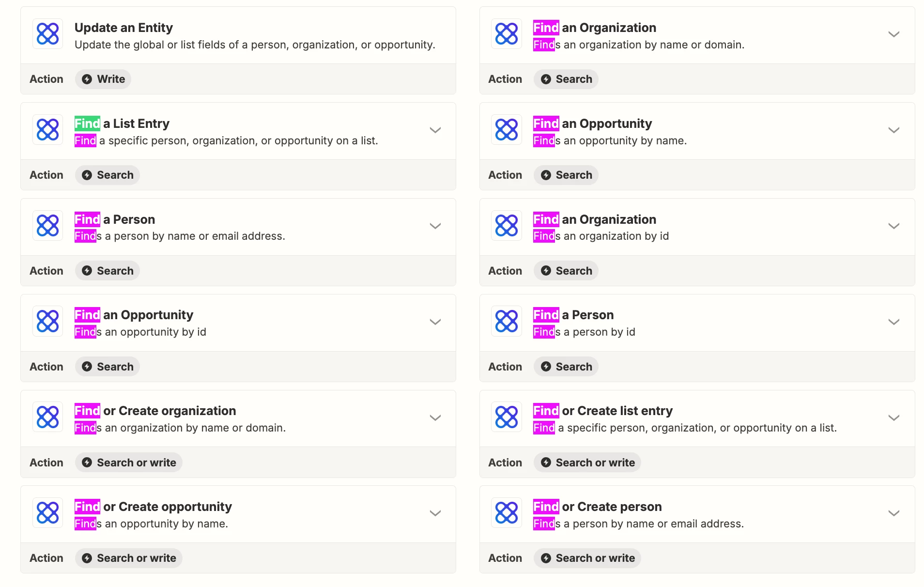Click Affinity logo for Find an Opportunity by name
Viewport: 924px width, 587px height.
[507, 130]
